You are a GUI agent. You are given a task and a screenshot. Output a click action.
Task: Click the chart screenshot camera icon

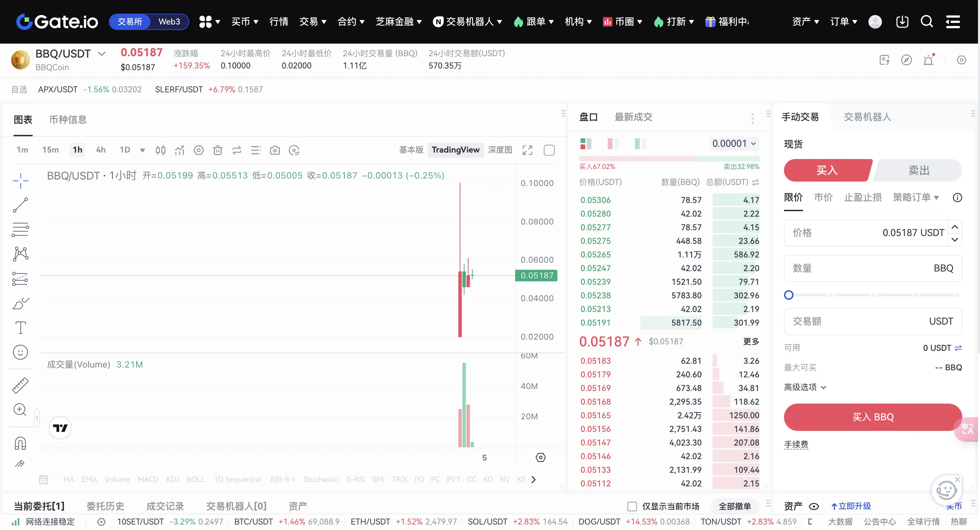tap(275, 150)
